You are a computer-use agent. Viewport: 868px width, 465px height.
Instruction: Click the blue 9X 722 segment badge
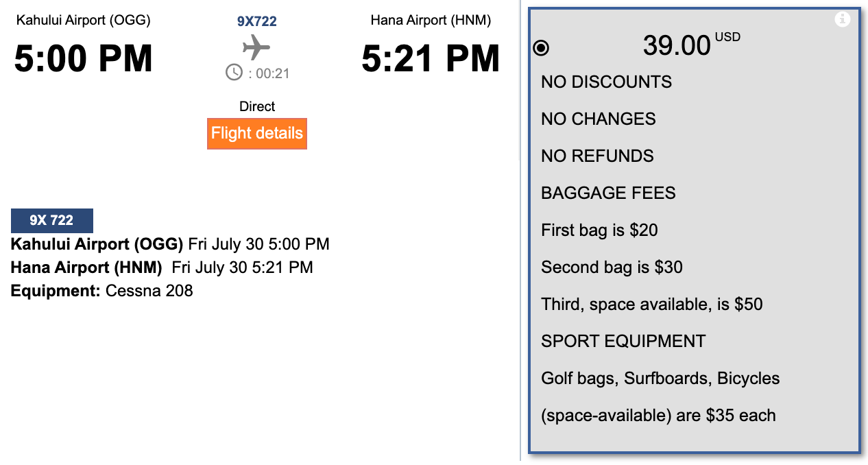pyautogui.click(x=52, y=220)
